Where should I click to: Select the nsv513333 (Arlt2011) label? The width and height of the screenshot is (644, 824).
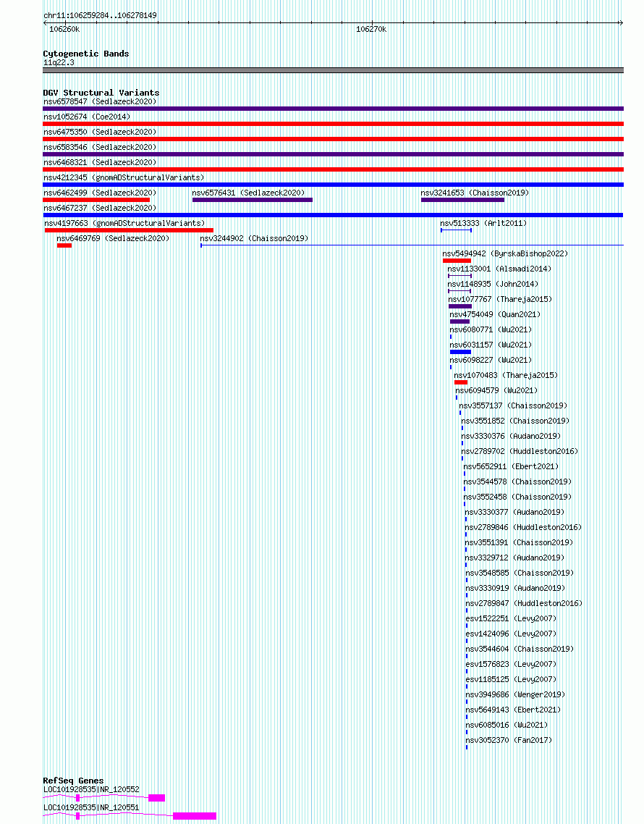pyautogui.click(x=483, y=223)
